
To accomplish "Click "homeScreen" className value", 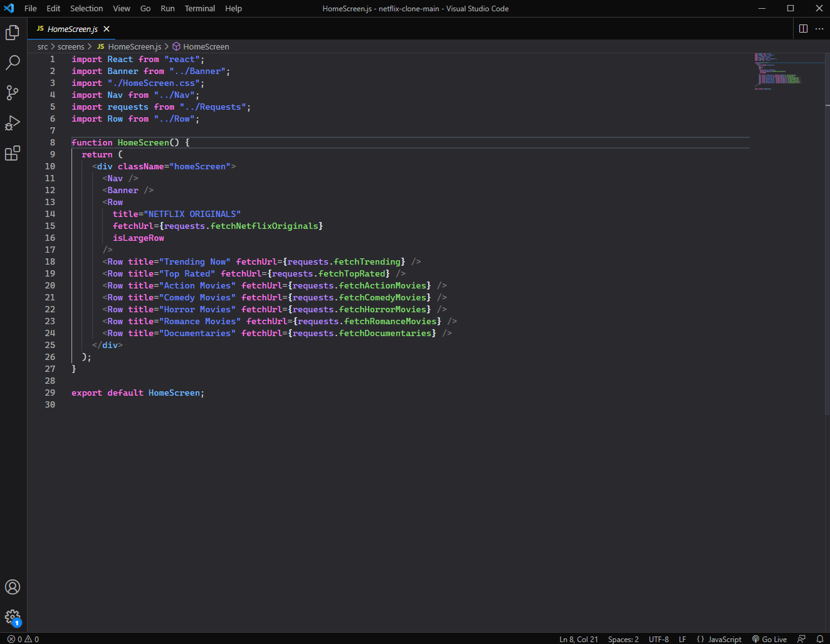I will click(200, 166).
